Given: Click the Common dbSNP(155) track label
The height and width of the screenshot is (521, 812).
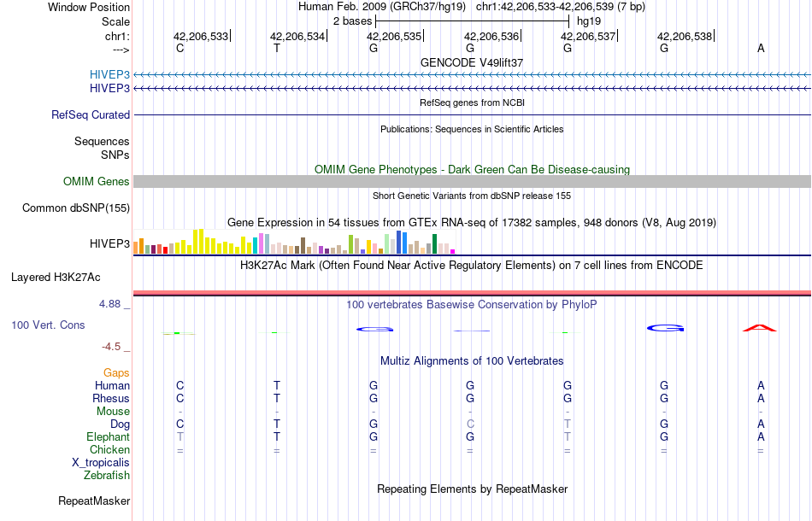Looking at the screenshot, I should point(75,208).
